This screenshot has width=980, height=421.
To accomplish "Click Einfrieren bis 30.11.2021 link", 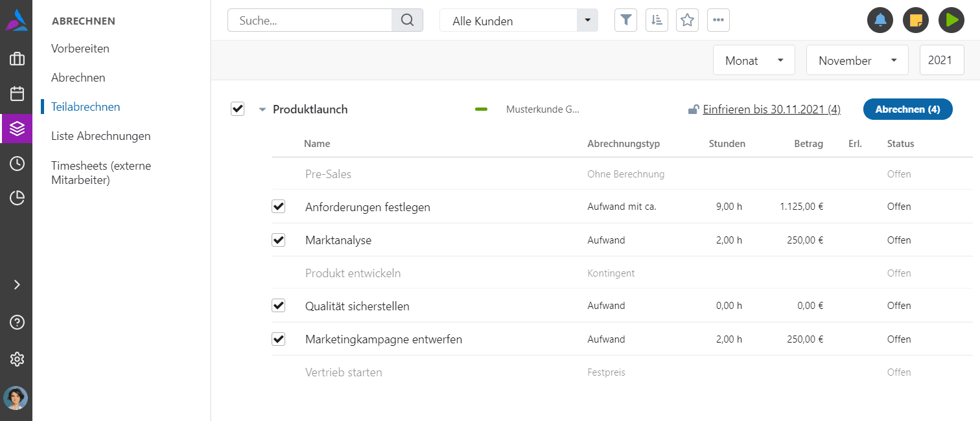I will click(x=771, y=109).
